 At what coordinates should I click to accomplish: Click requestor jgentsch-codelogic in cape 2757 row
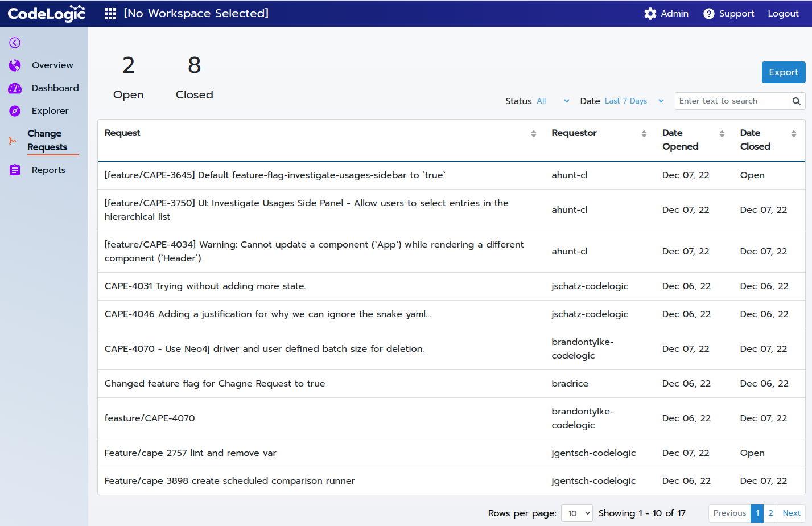pyautogui.click(x=593, y=453)
